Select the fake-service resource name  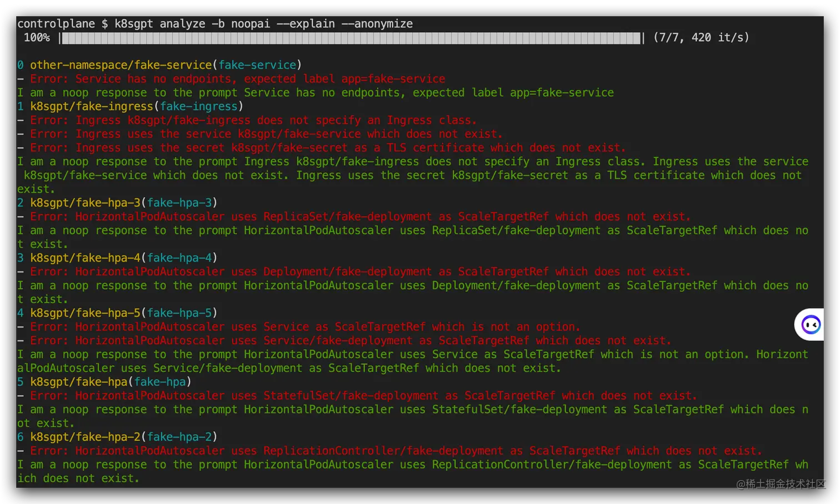click(x=257, y=65)
